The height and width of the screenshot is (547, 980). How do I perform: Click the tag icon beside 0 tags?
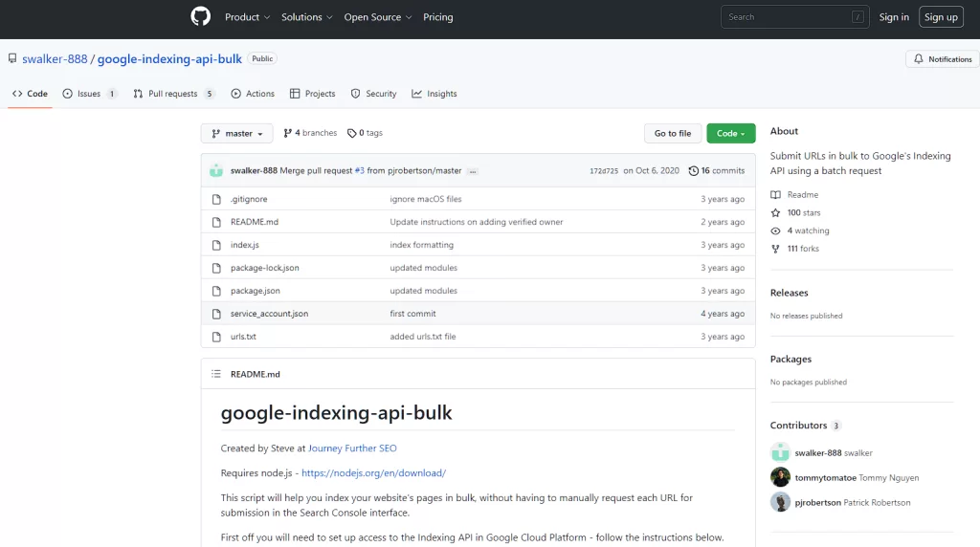[x=352, y=133]
